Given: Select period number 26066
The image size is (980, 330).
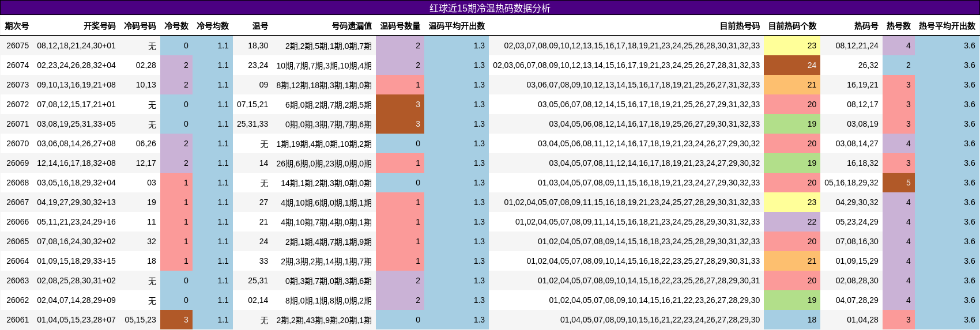Looking at the screenshot, I should [17, 222].
